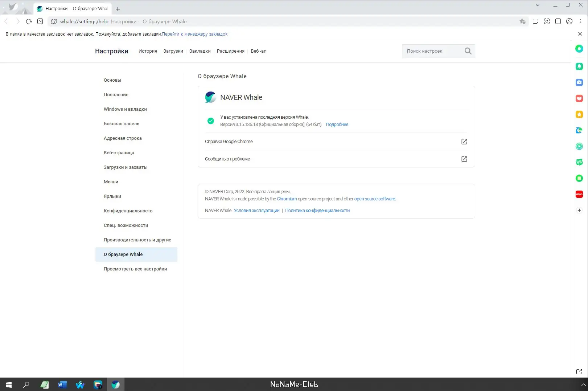Click the site info icon in address bar

point(54,21)
